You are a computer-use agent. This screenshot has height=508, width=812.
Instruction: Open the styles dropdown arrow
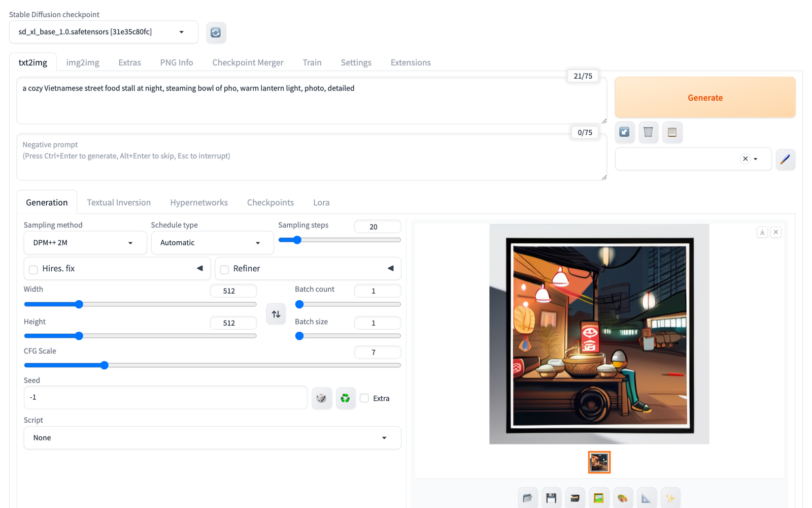pyautogui.click(x=756, y=159)
